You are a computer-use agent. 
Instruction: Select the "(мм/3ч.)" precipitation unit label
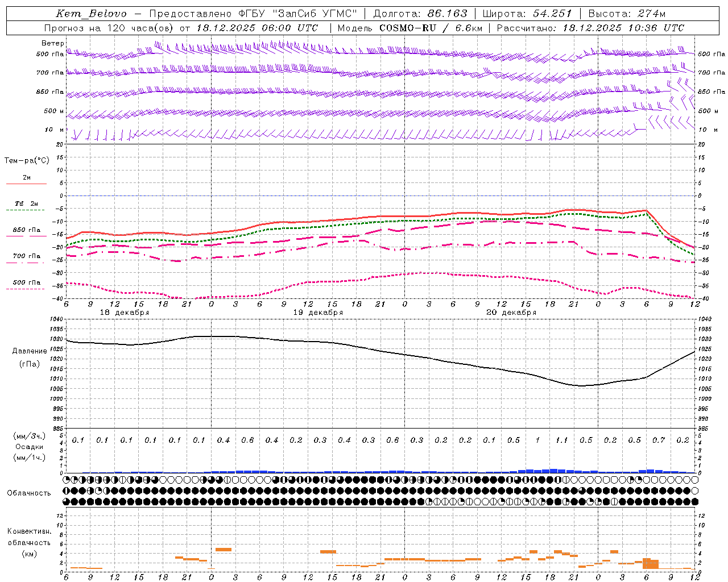(30, 436)
